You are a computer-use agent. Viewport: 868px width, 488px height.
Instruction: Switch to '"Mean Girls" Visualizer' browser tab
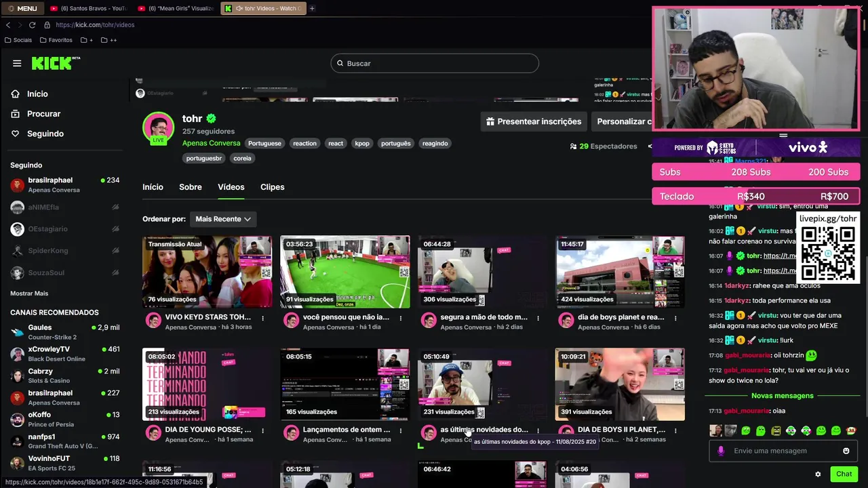175,8
